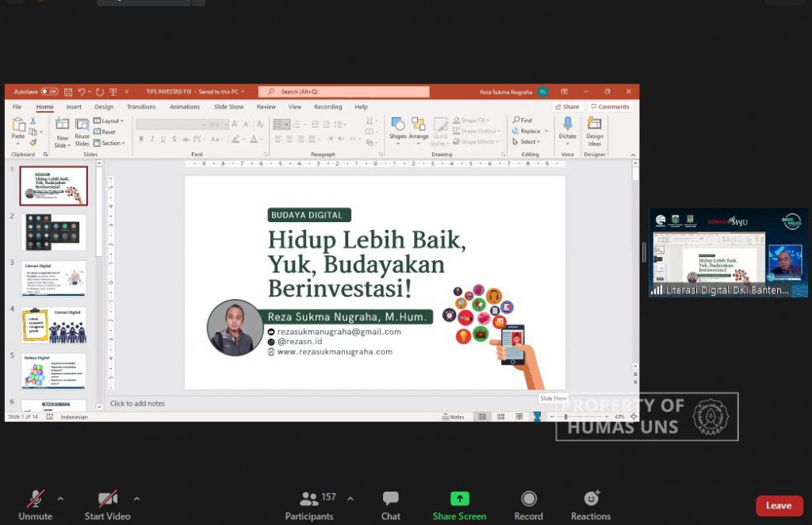The image size is (812, 525).
Task: Open Design Ideas in the ribbon
Action: click(x=595, y=131)
